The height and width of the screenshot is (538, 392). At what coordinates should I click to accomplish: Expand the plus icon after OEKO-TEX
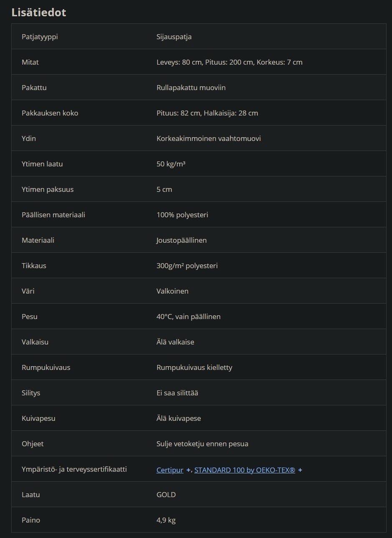coord(300,470)
